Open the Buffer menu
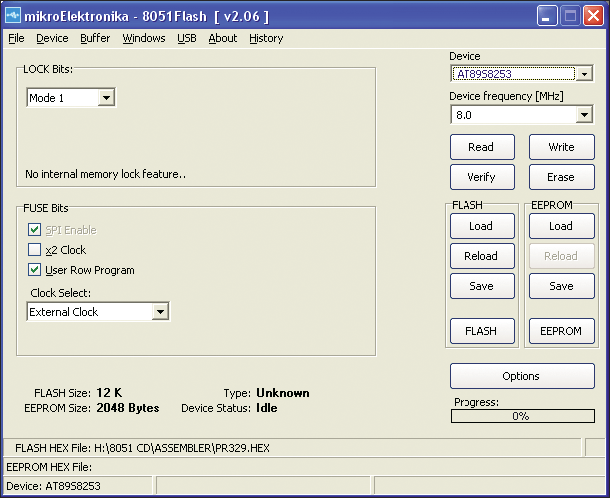Screen dimensions: 610x498 (x=95, y=38)
